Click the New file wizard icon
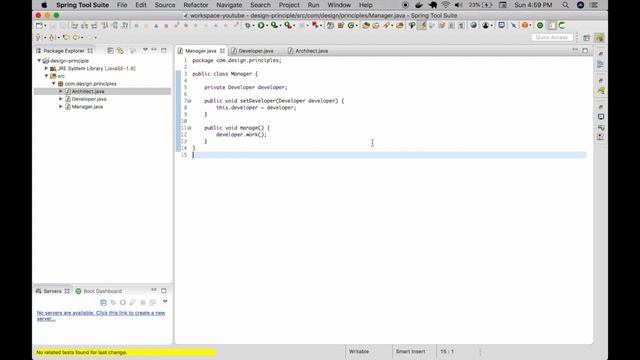640x360 pixels. tap(39, 25)
